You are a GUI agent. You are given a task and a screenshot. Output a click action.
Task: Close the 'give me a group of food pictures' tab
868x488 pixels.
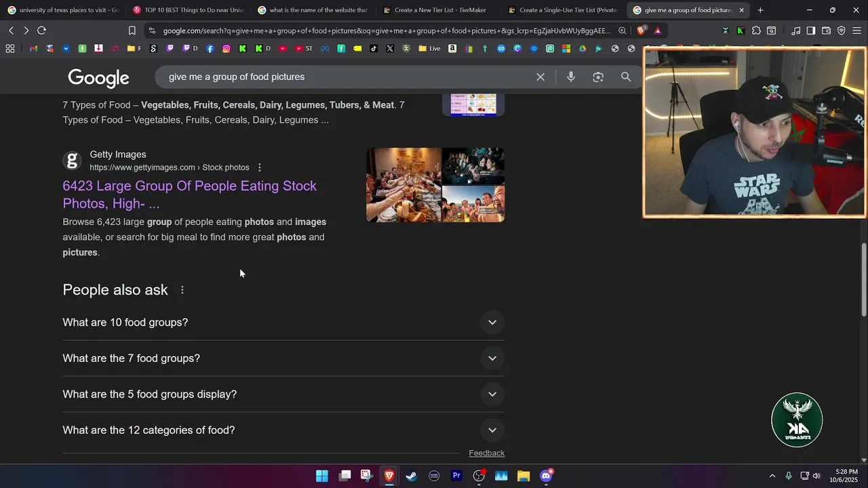point(741,10)
